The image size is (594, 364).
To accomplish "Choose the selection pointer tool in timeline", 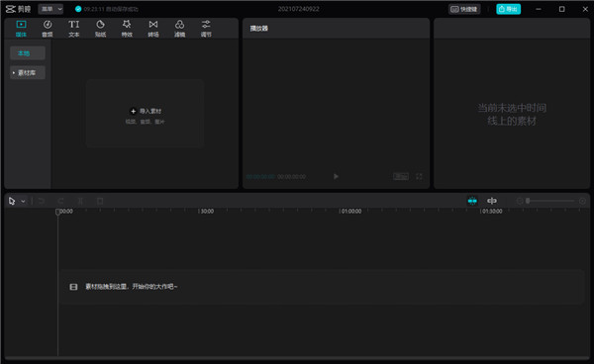I will click(12, 201).
